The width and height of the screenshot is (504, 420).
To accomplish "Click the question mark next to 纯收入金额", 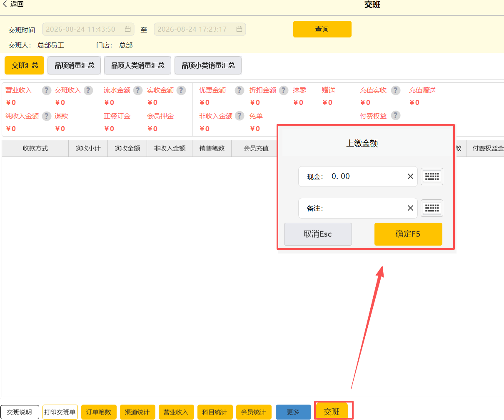I will click(x=47, y=116).
